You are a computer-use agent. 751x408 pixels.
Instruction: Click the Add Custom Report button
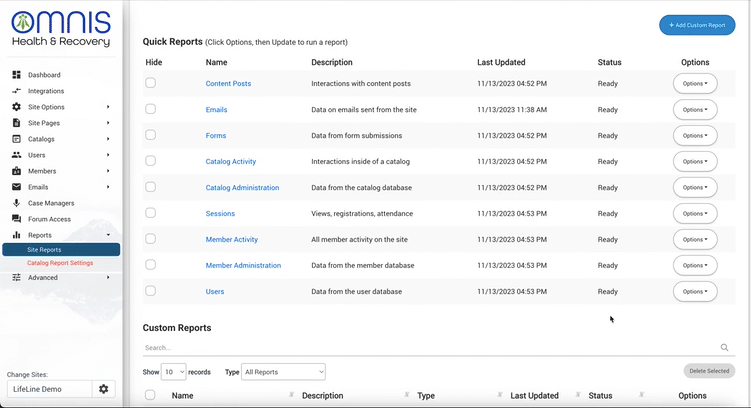tap(697, 25)
